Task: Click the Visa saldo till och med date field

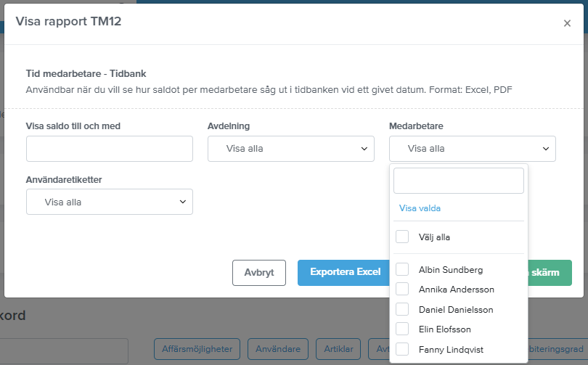Action: pyautogui.click(x=110, y=149)
